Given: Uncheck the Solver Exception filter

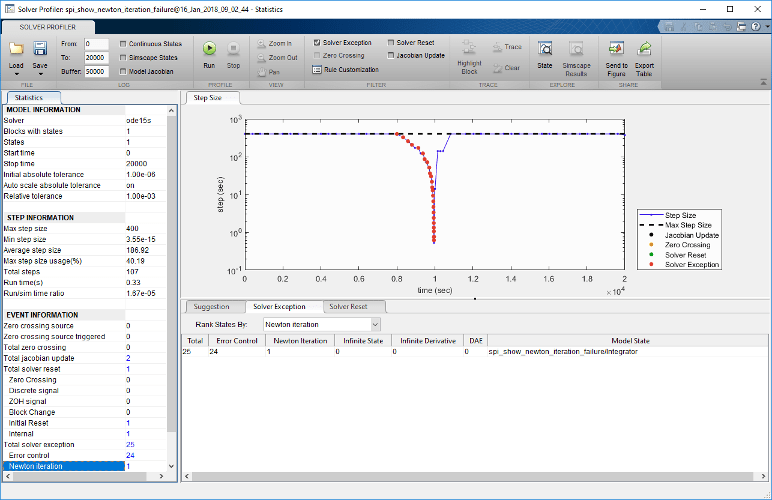Looking at the screenshot, I should 317,43.
